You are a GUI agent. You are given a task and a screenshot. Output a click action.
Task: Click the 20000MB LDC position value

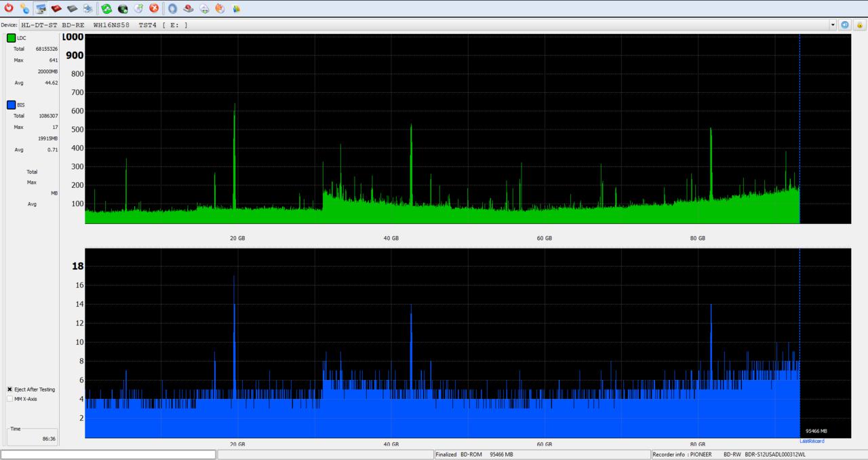tap(47, 71)
